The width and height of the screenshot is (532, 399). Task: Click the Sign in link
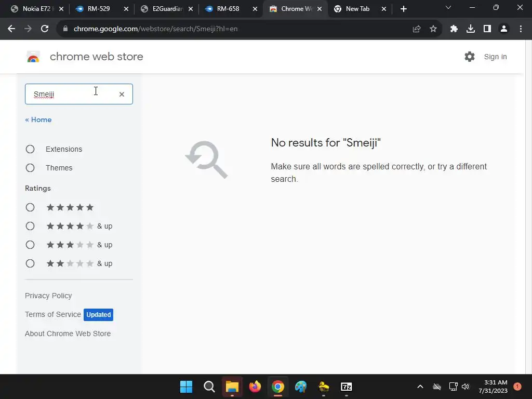(495, 57)
